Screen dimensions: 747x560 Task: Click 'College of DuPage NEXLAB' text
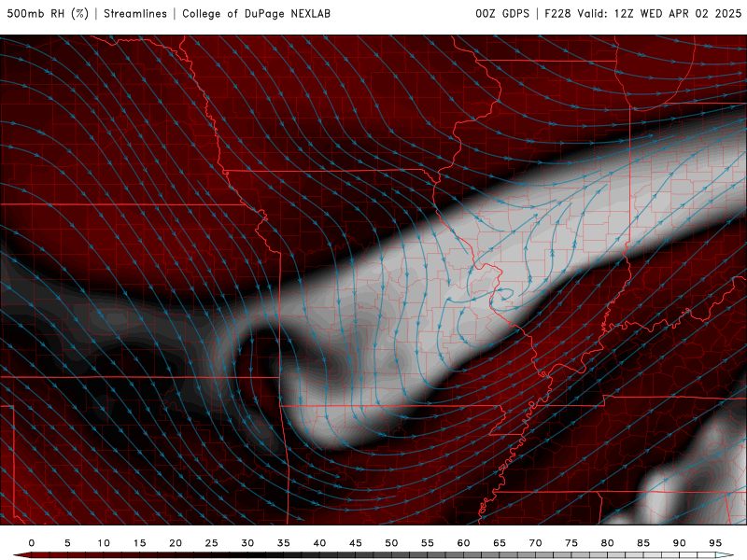point(256,13)
